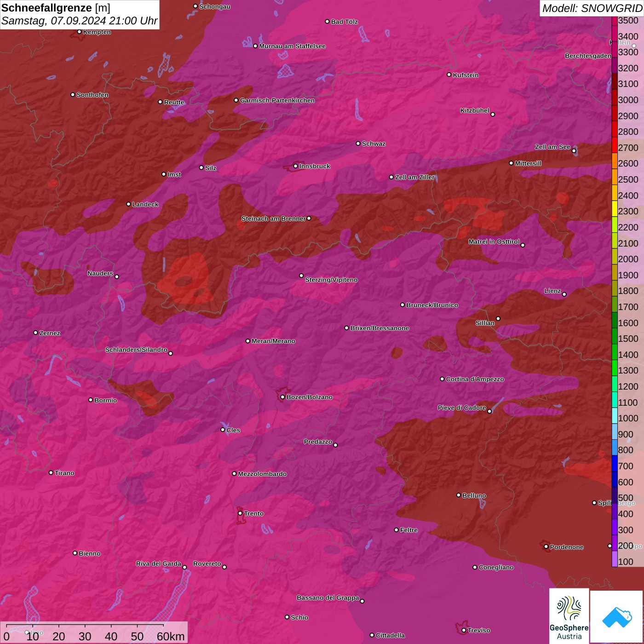Click the Zell am See location dot

[574, 151]
